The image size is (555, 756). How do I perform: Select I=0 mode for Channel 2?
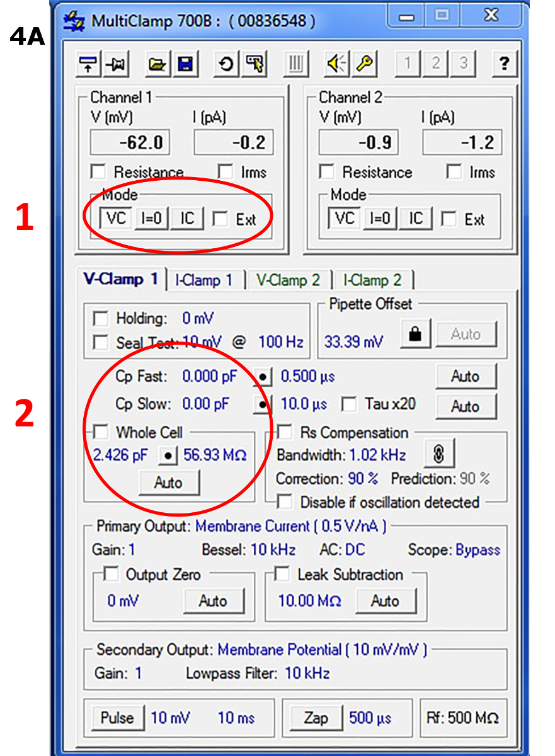tap(380, 219)
